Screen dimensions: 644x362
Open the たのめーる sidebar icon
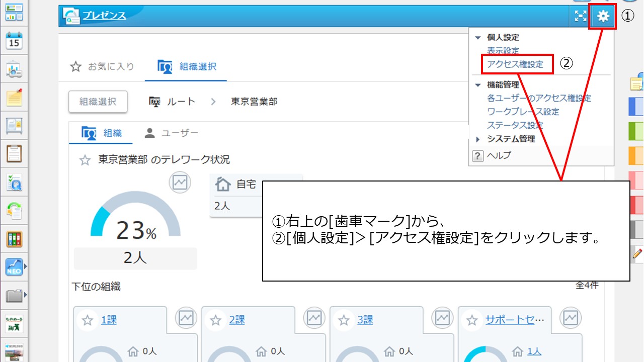point(14,323)
